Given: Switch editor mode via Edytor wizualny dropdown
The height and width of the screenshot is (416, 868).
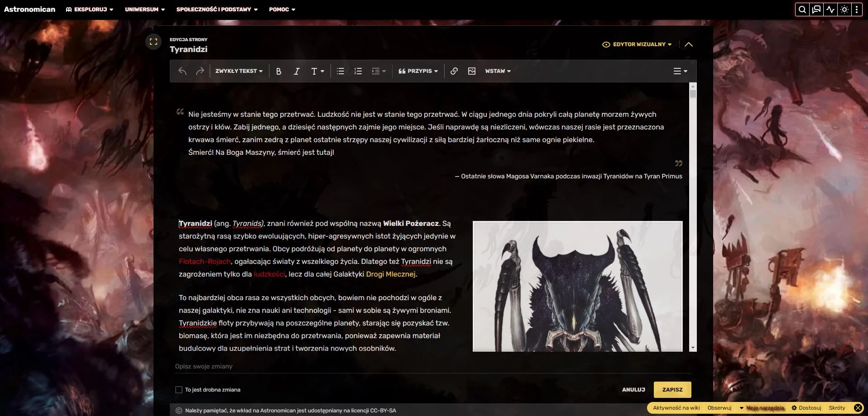Looking at the screenshot, I should click(637, 44).
